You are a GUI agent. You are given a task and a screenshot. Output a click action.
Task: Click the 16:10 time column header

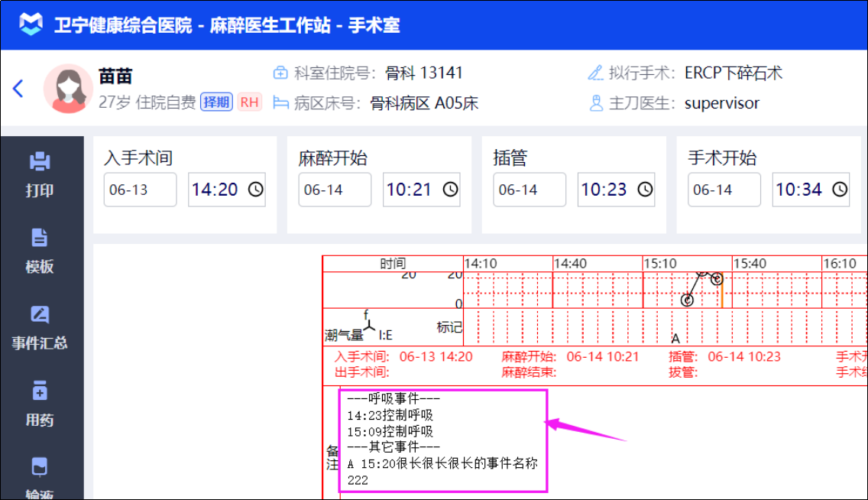click(x=839, y=264)
